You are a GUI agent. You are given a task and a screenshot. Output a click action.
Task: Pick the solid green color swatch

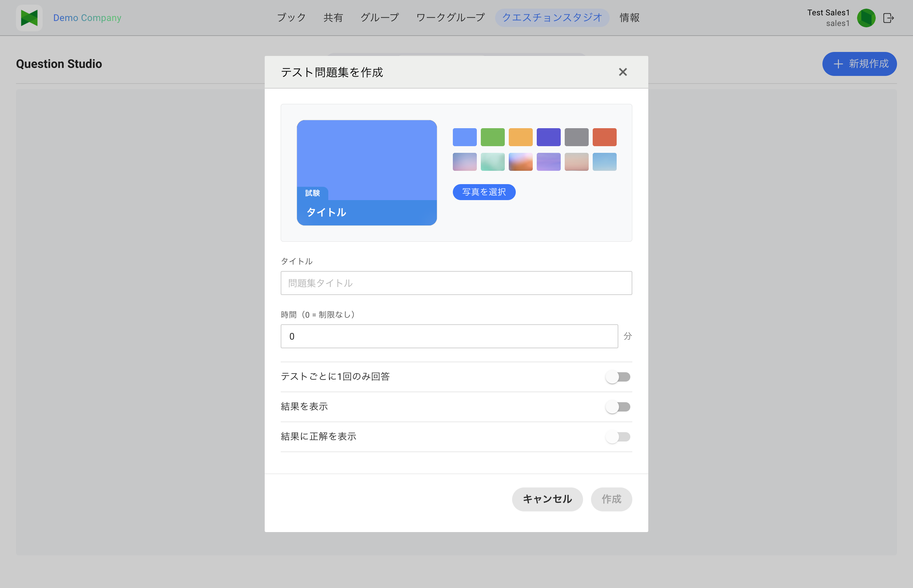coord(492,137)
